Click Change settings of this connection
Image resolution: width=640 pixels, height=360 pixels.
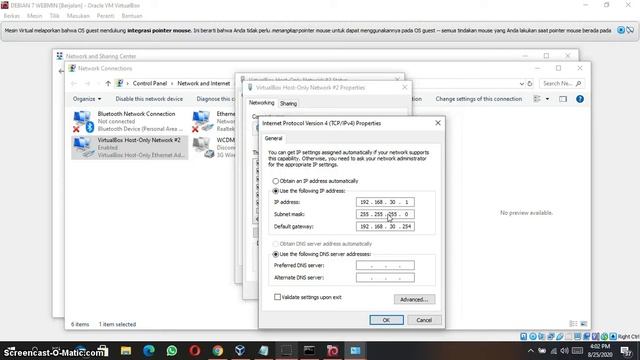click(478, 99)
